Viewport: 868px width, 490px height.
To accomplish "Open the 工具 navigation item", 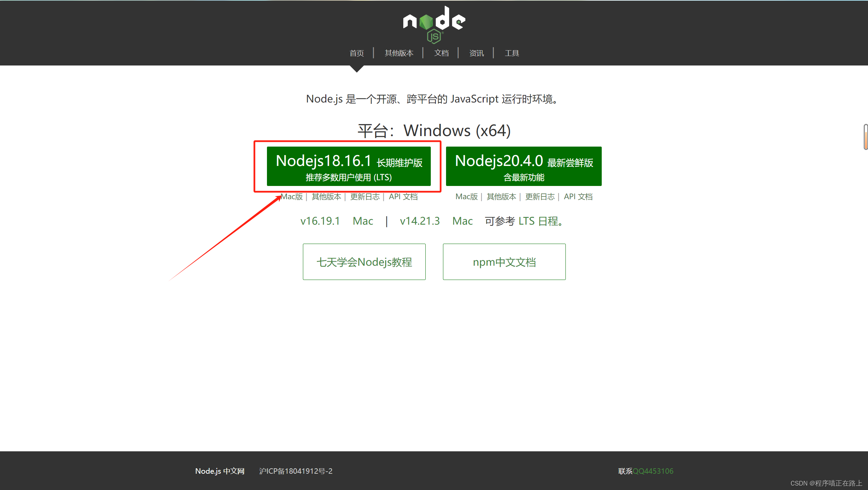I will pos(512,53).
